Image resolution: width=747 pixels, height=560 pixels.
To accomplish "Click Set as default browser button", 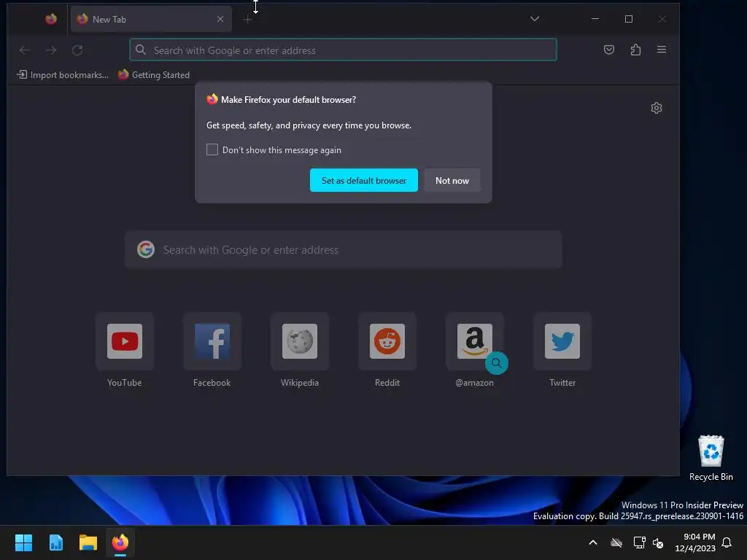I will click(364, 180).
